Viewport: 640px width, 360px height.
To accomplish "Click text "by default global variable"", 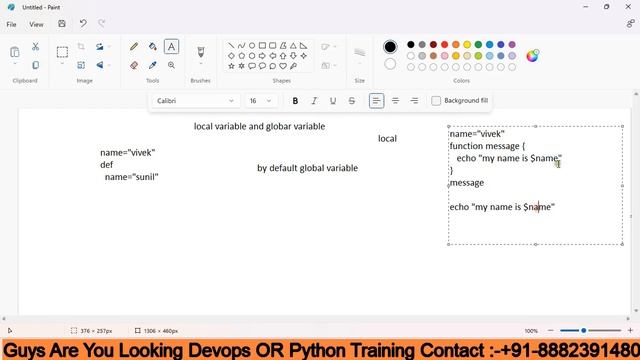I will [307, 168].
